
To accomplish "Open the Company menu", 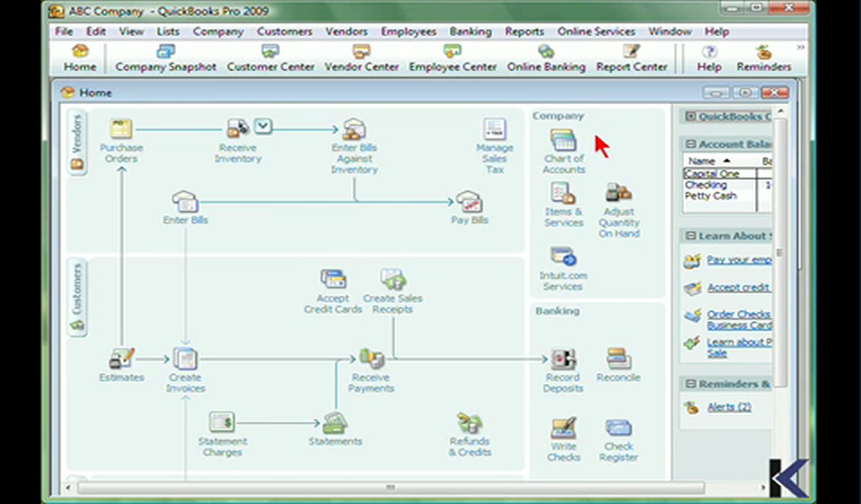I will click(x=218, y=32).
